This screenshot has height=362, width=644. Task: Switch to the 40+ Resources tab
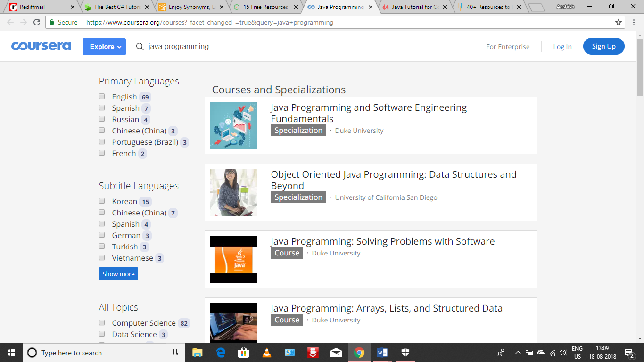point(488,7)
